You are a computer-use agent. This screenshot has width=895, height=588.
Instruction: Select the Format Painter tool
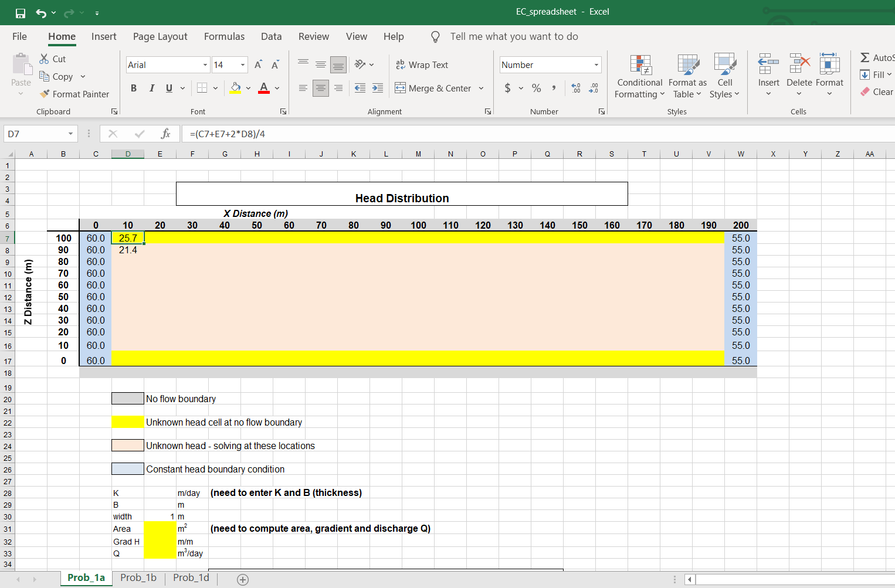pyautogui.click(x=74, y=94)
